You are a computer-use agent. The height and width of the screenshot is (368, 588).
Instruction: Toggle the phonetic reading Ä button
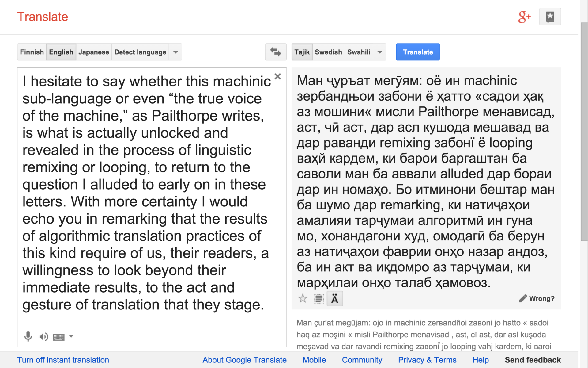pos(335,298)
